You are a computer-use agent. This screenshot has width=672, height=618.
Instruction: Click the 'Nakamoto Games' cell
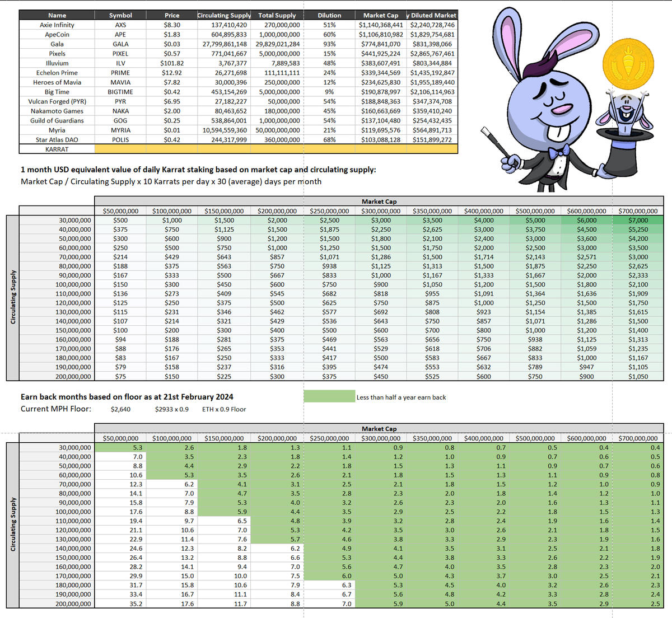click(x=57, y=111)
